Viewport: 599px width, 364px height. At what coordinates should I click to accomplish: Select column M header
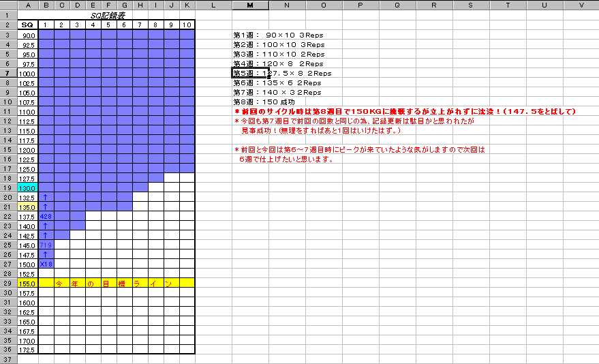point(250,5)
